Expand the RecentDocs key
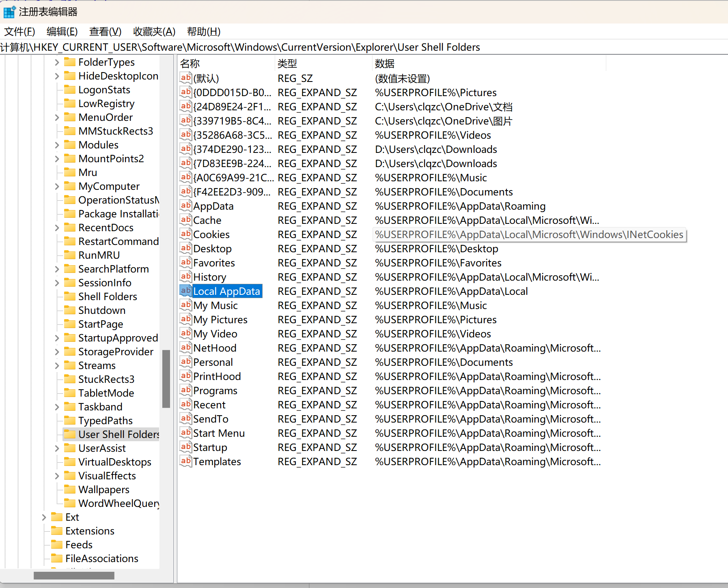 [57, 227]
